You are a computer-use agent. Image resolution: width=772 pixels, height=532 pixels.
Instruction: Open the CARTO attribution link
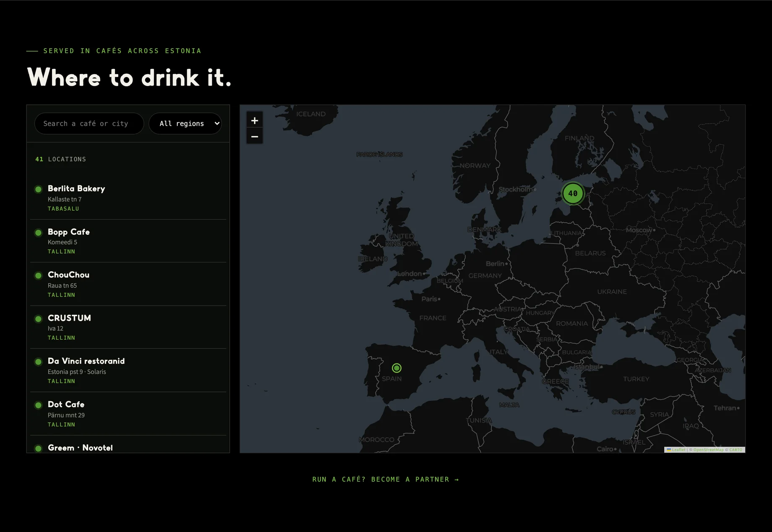click(735, 450)
